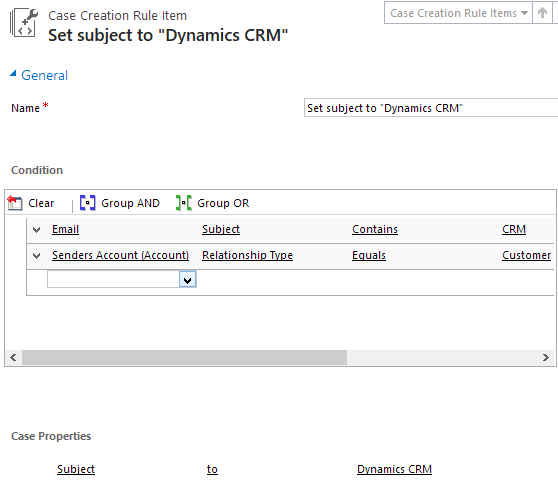558x486 pixels.
Task: Click the Email condition entity link
Action: click(65, 229)
